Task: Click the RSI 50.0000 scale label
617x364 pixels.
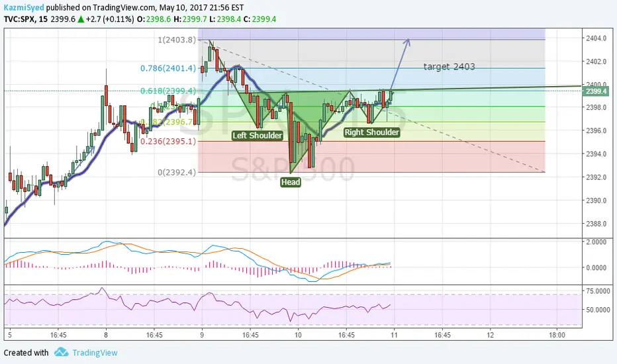Action: 598,310
